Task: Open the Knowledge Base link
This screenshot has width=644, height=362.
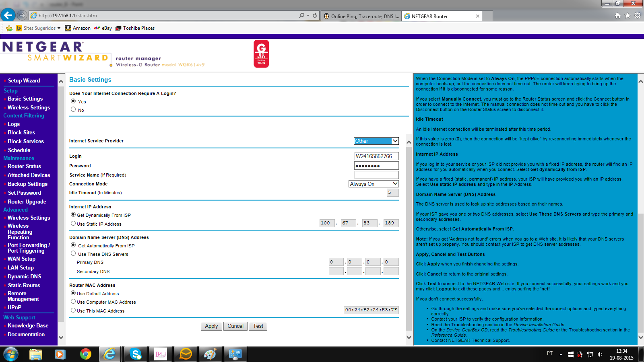Action: click(28, 325)
